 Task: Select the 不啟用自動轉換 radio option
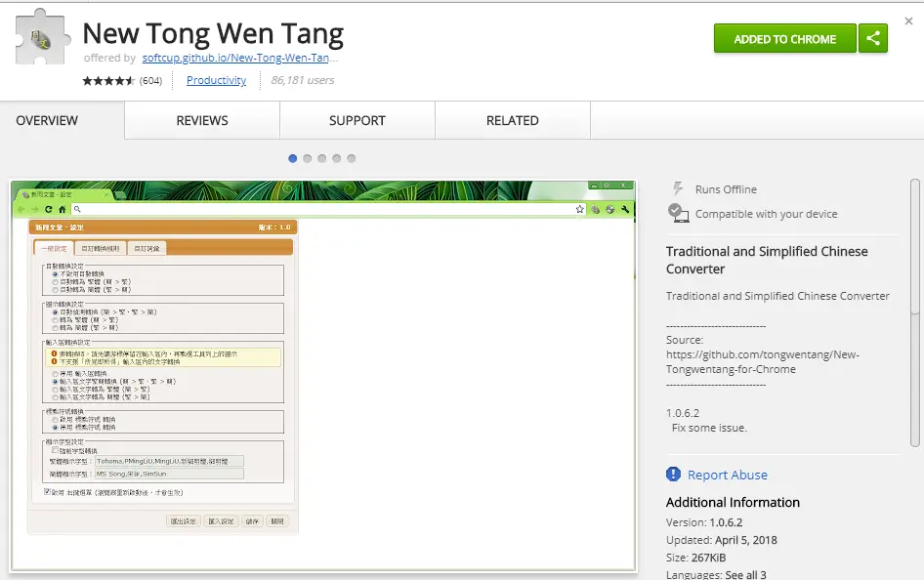tap(54, 274)
